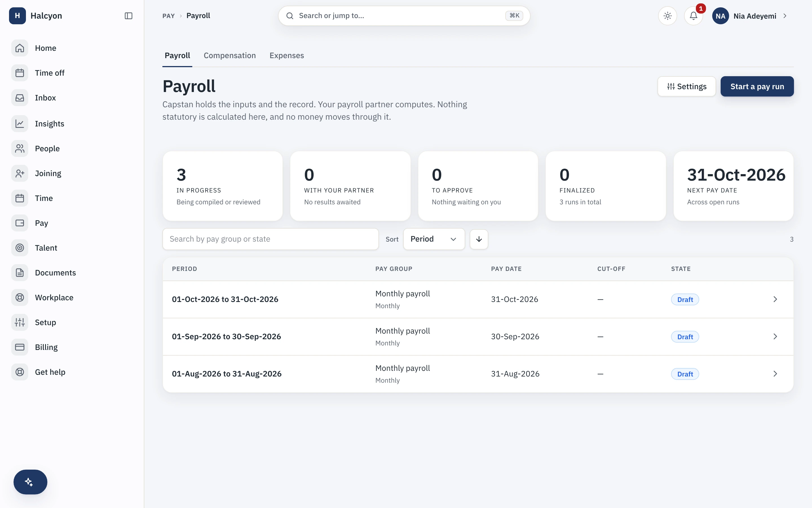
Task: Click Search by pay group or state
Action: click(270, 239)
